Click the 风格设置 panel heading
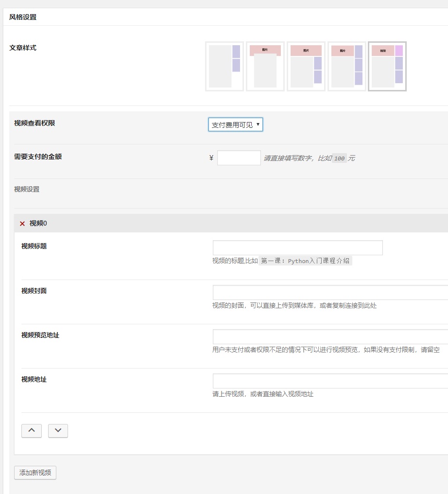The image size is (448, 494). coord(23,17)
